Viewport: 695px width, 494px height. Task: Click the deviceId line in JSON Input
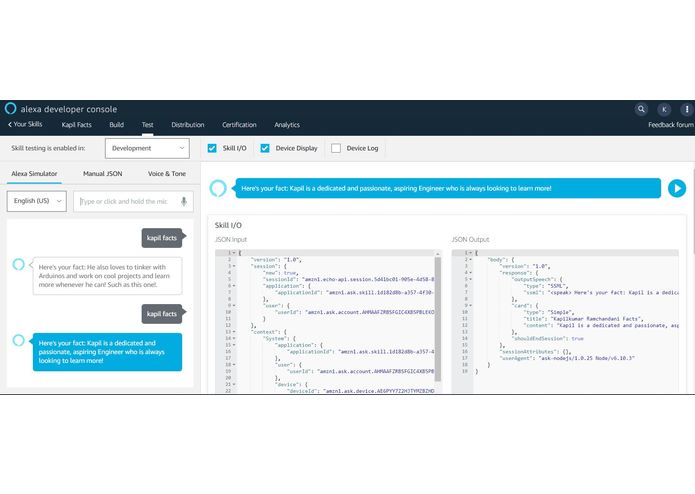tap(360, 391)
